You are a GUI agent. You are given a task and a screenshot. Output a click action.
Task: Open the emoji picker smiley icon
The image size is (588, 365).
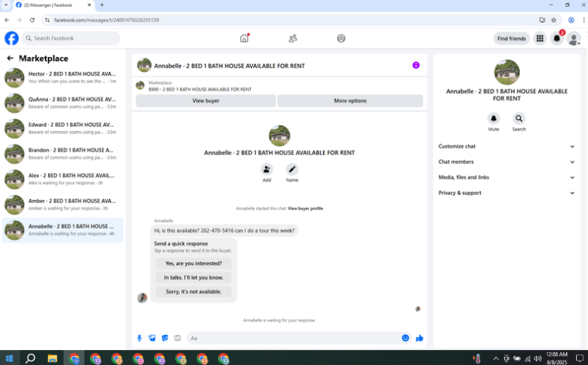click(405, 338)
